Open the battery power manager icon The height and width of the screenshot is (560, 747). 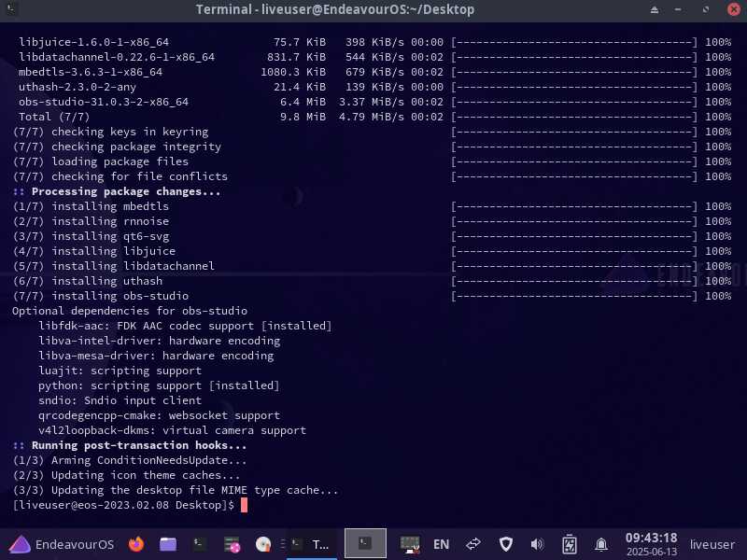570,544
